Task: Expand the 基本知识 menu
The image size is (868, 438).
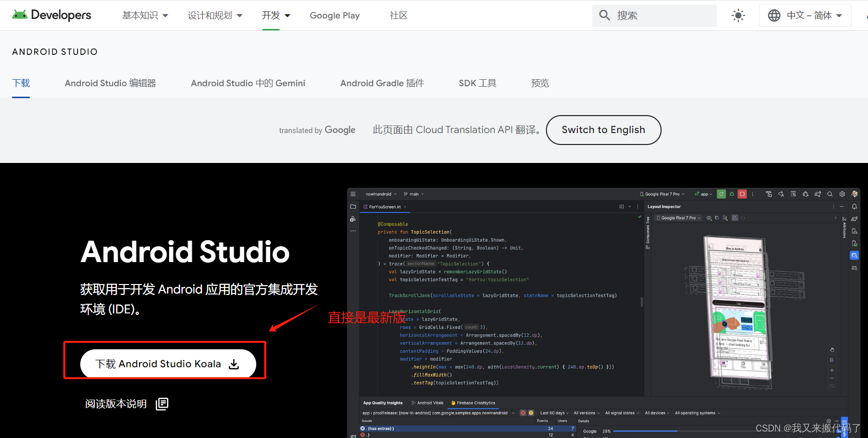Action: (x=145, y=15)
